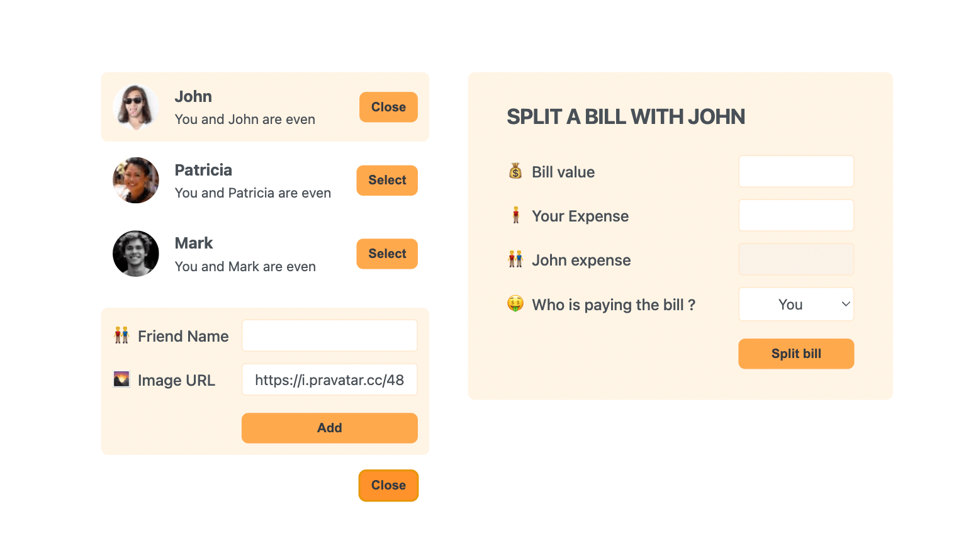Image resolution: width=978 pixels, height=560 pixels.
Task: Click the person icon beside Your Expense
Action: coord(515,215)
